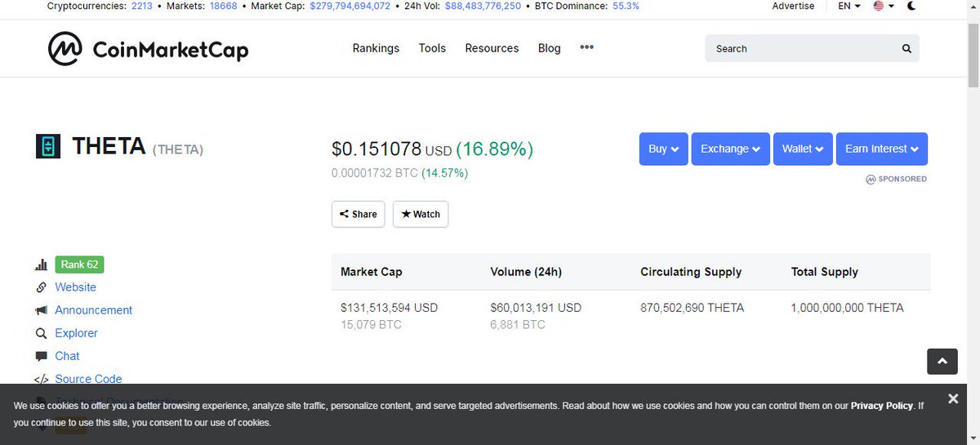The width and height of the screenshot is (980, 445).
Task: Open the more options ellipsis menu
Action: coord(586,47)
